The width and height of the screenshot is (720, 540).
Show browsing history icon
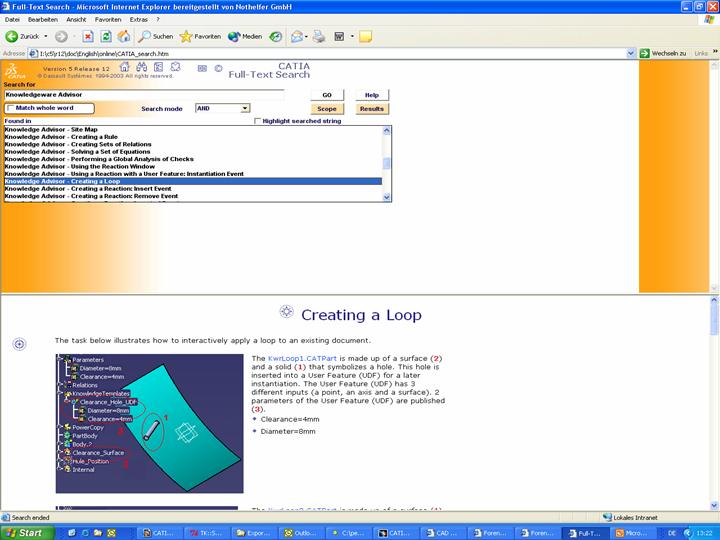(276, 36)
